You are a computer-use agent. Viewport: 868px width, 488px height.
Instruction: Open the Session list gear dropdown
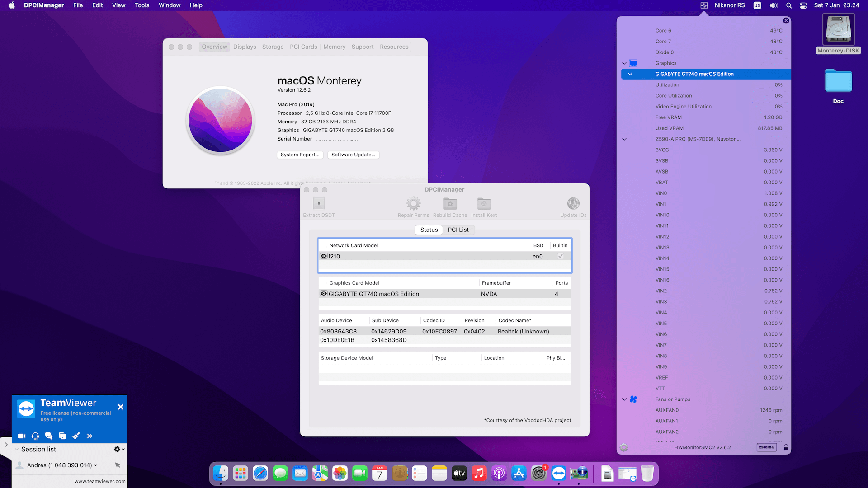[119, 449]
